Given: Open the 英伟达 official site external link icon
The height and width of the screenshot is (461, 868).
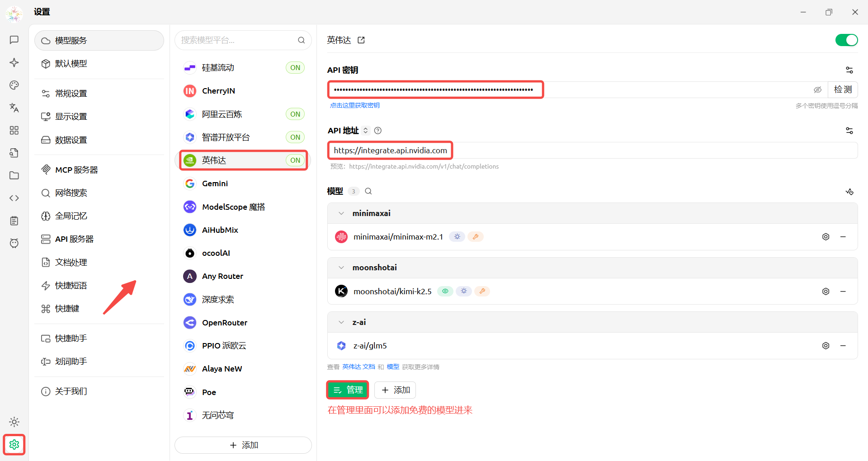Looking at the screenshot, I should pyautogui.click(x=361, y=40).
